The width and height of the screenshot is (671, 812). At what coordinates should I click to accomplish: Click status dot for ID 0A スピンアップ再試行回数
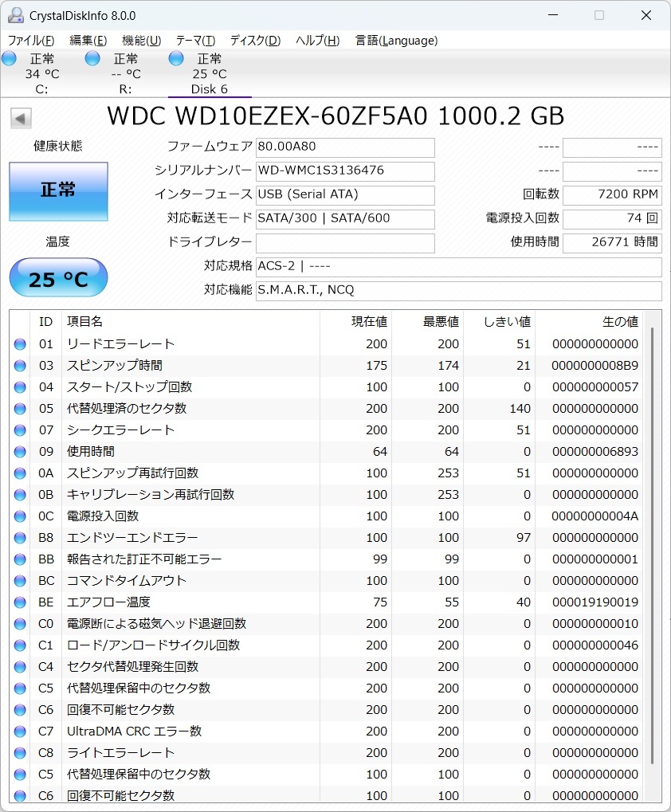(x=20, y=473)
